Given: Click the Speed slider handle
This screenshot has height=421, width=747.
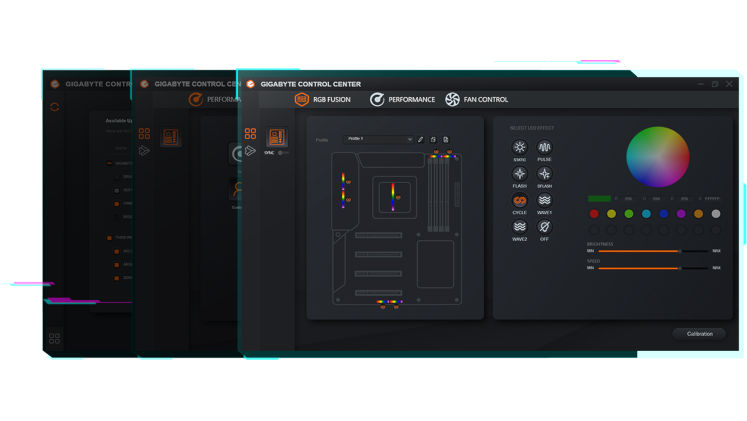Looking at the screenshot, I should (x=680, y=268).
